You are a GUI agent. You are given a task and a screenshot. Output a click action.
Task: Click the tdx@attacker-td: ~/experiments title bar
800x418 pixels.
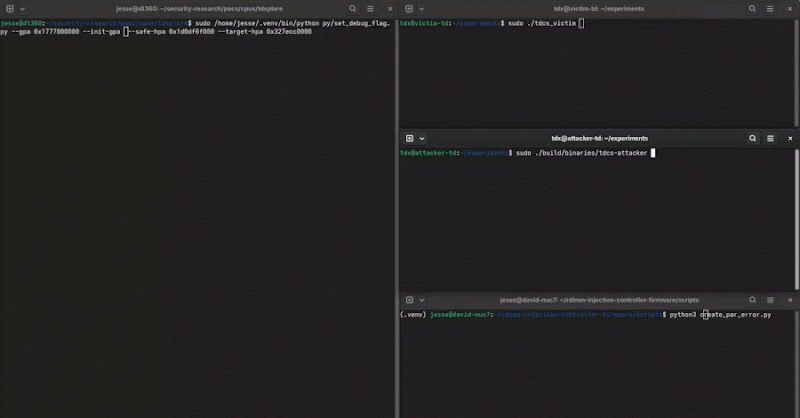[599, 138]
